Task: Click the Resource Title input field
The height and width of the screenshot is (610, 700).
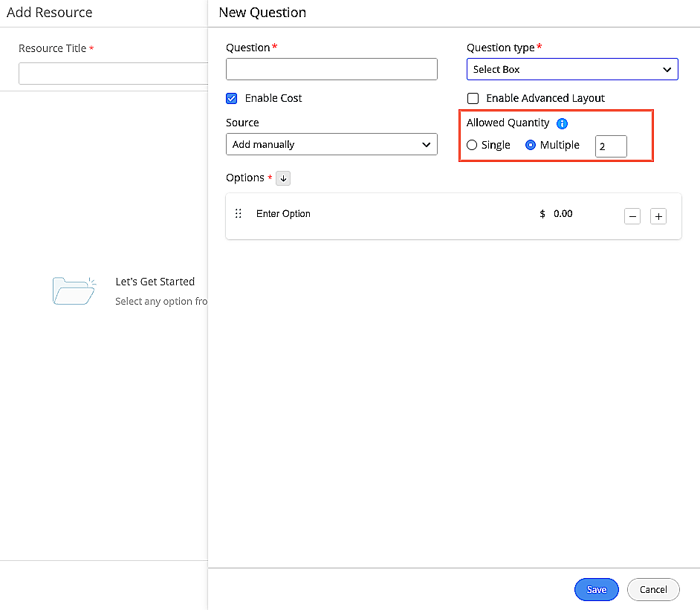Action: (x=113, y=73)
